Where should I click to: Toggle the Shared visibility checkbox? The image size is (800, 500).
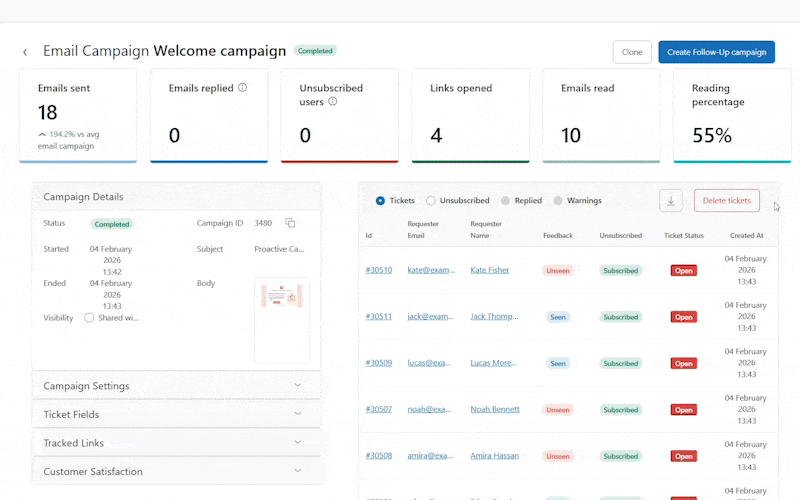(x=89, y=318)
